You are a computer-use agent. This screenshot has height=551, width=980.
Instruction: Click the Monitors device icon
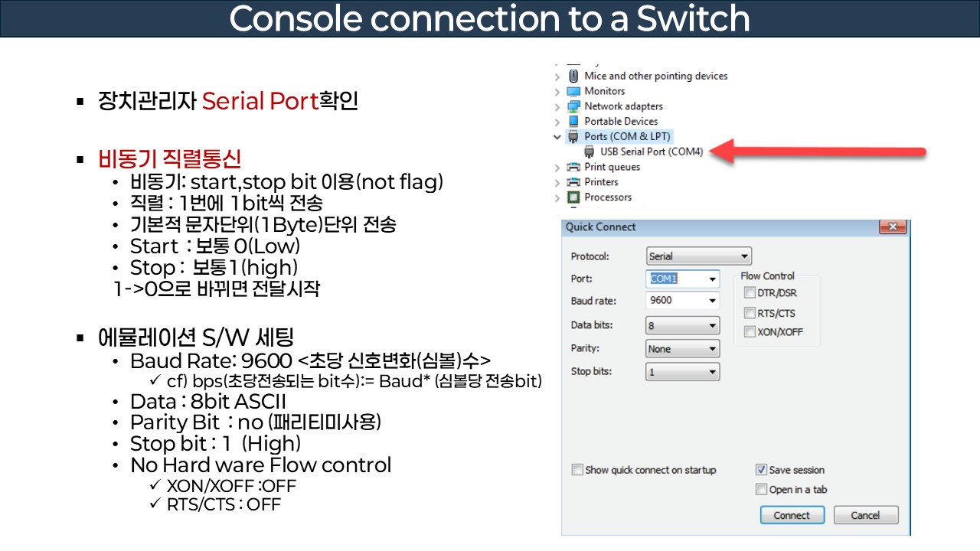pos(573,91)
